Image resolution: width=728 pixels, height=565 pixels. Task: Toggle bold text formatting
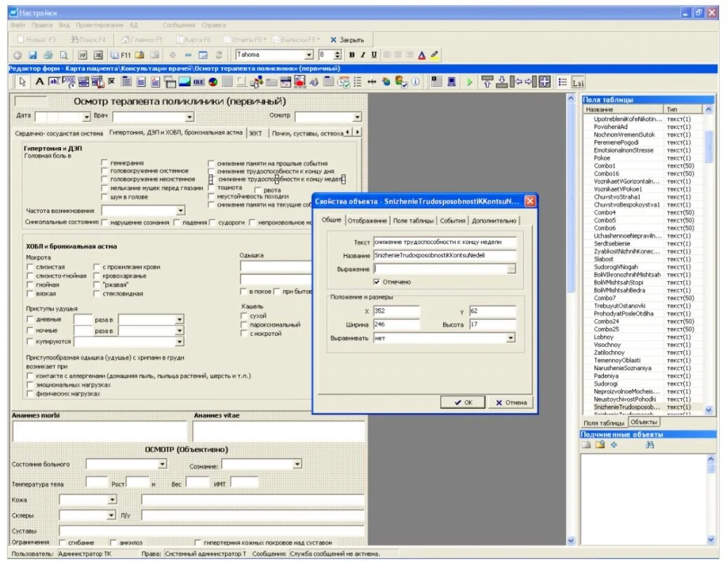(x=352, y=55)
